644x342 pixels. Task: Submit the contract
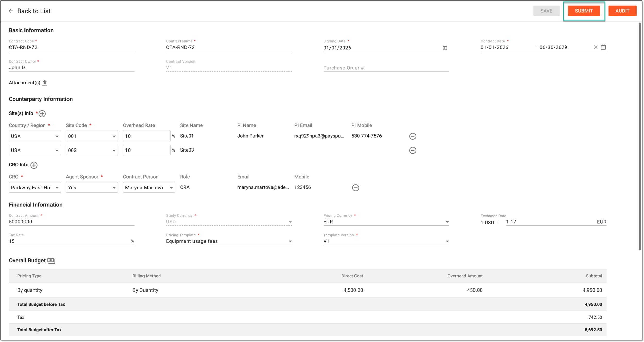(x=584, y=11)
